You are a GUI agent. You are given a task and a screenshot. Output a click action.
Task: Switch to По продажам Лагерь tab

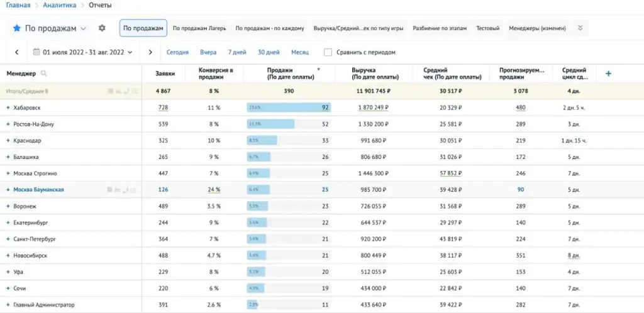tap(199, 28)
